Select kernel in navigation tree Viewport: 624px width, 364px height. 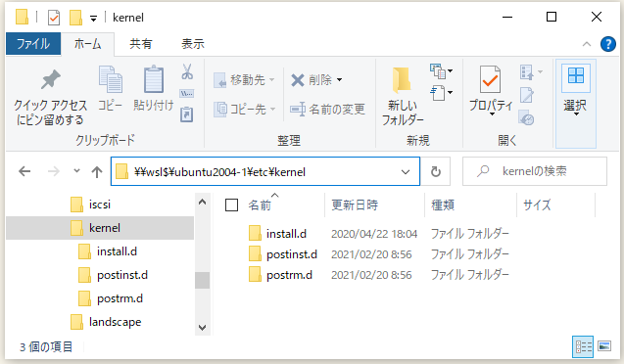[100, 228]
